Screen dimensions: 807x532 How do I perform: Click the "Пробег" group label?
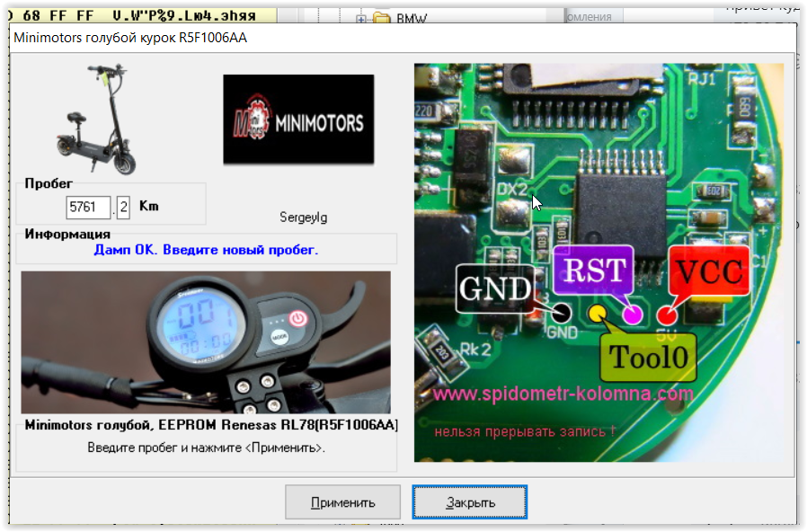coord(49,183)
